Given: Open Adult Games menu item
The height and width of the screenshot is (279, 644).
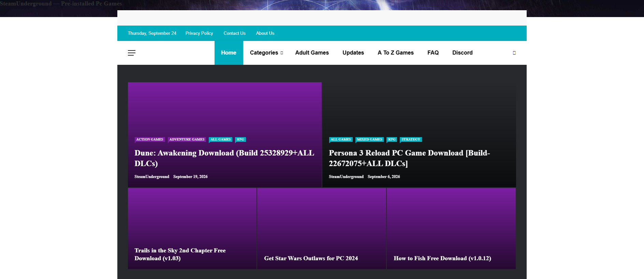Looking at the screenshot, I should click(312, 53).
